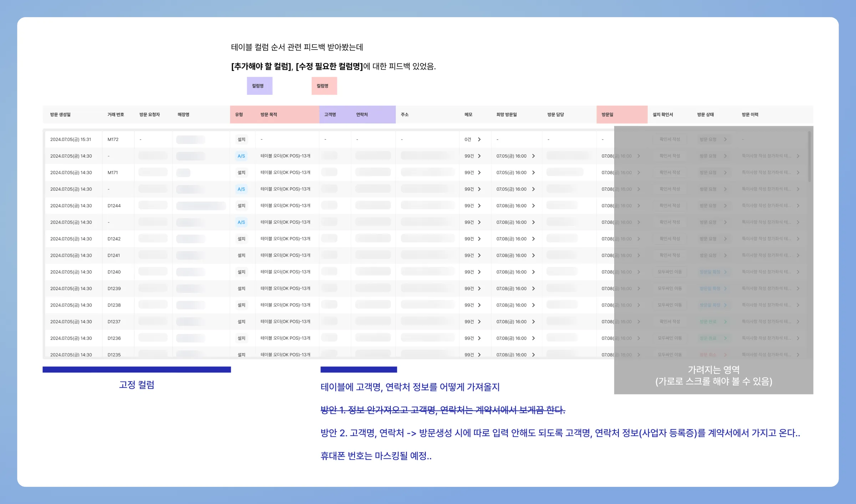Click 모두싸인 이동 button in row D1240
The width and height of the screenshot is (856, 504).
pos(670,272)
